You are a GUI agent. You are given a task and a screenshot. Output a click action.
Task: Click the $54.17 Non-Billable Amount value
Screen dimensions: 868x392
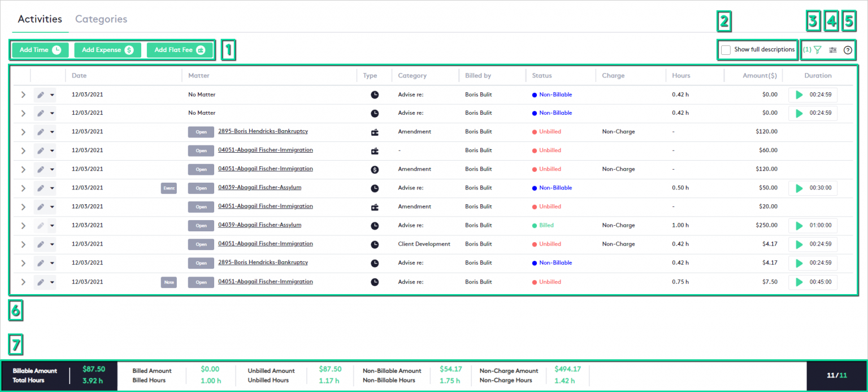(451, 369)
